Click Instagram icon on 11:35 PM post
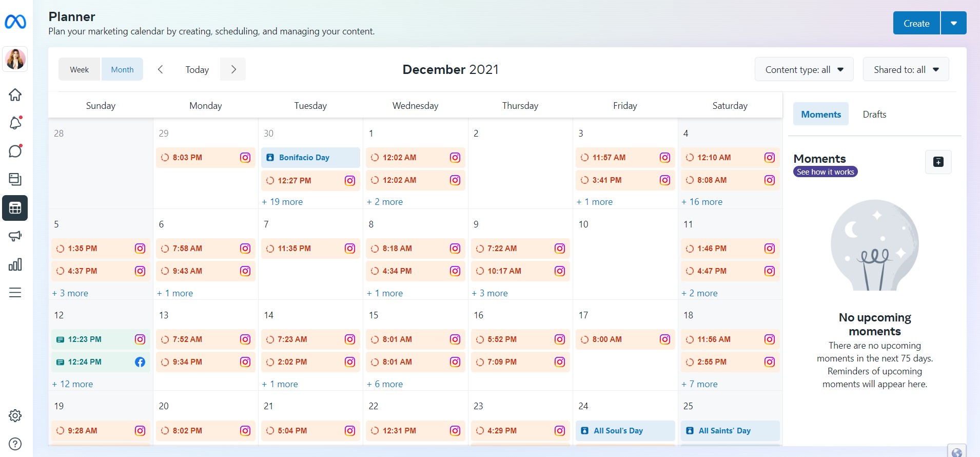 click(x=350, y=249)
